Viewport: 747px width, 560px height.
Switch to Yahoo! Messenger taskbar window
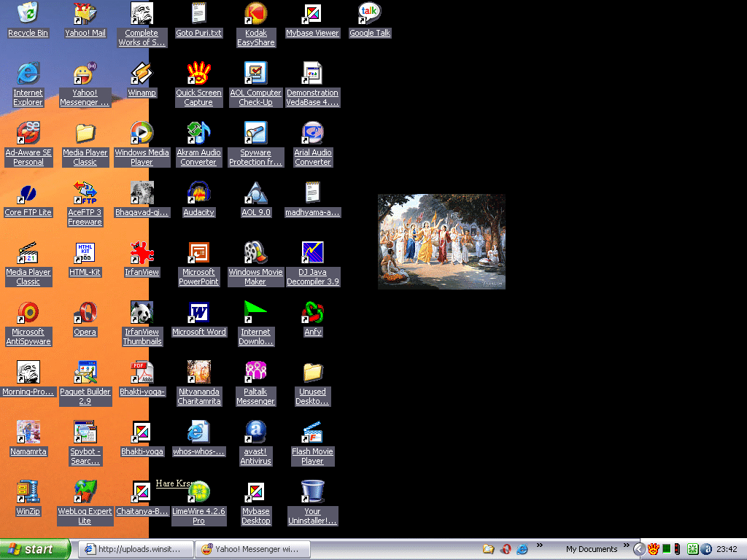[253, 549]
